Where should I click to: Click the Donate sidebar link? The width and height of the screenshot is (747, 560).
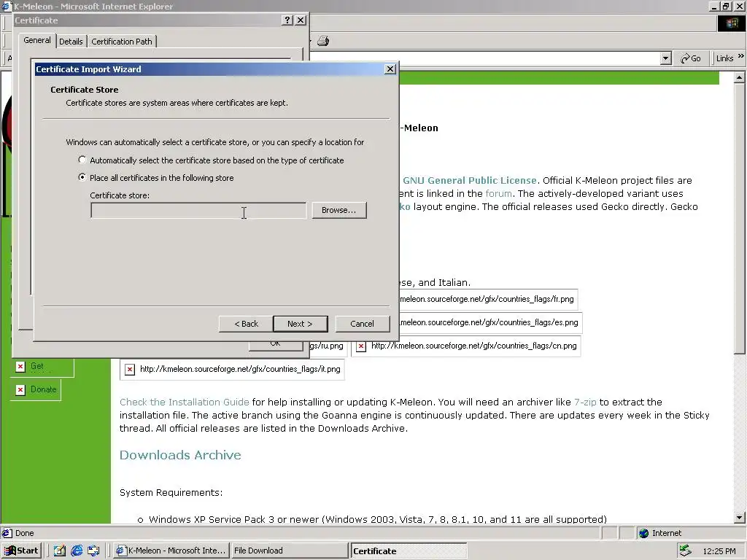[x=43, y=389]
